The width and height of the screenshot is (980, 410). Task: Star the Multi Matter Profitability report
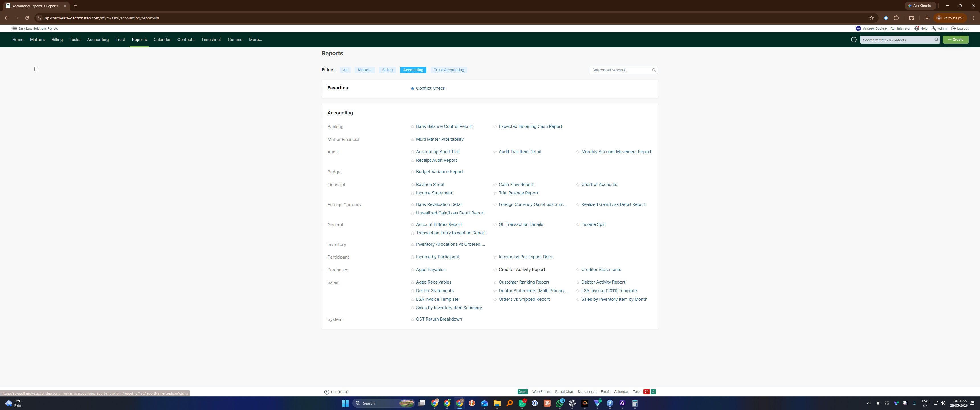413,140
